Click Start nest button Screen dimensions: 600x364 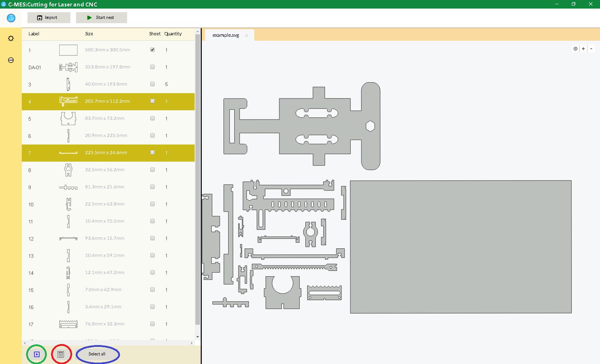tap(101, 17)
